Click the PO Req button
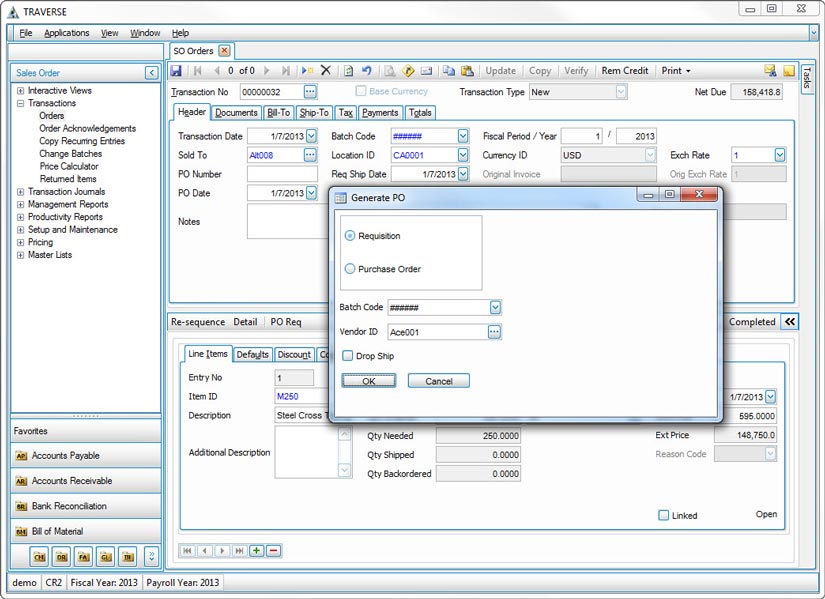 286,322
